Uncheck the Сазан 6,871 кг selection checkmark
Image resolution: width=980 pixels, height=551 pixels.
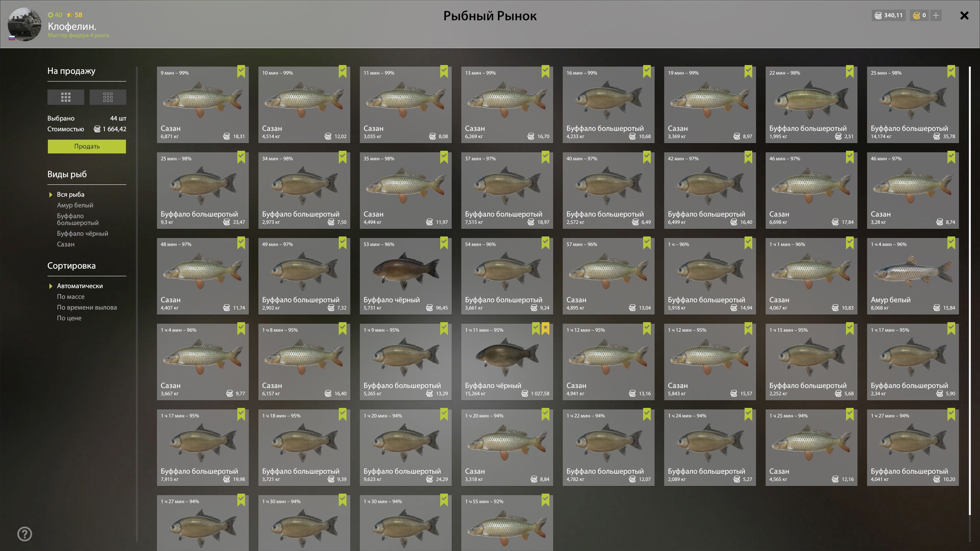tap(241, 71)
